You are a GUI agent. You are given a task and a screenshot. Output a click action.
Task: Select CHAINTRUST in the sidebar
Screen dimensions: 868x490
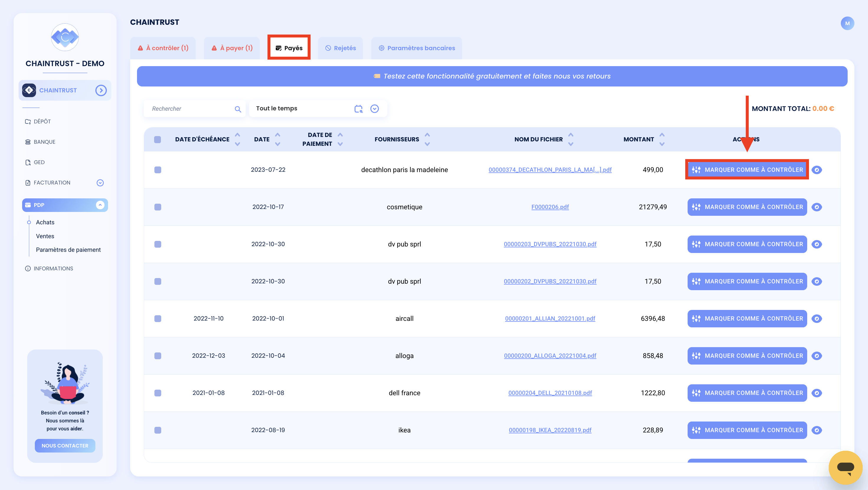pyautogui.click(x=65, y=90)
